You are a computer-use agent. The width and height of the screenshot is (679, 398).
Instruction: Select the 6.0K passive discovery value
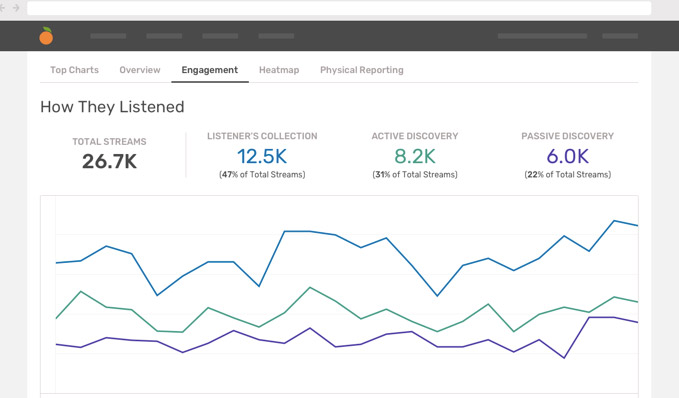[x=567, y=156]
